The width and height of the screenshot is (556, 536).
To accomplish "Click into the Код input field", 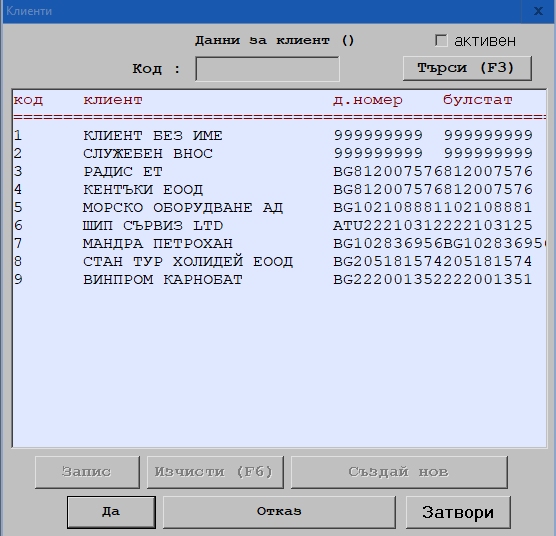I will click(267, 69).
